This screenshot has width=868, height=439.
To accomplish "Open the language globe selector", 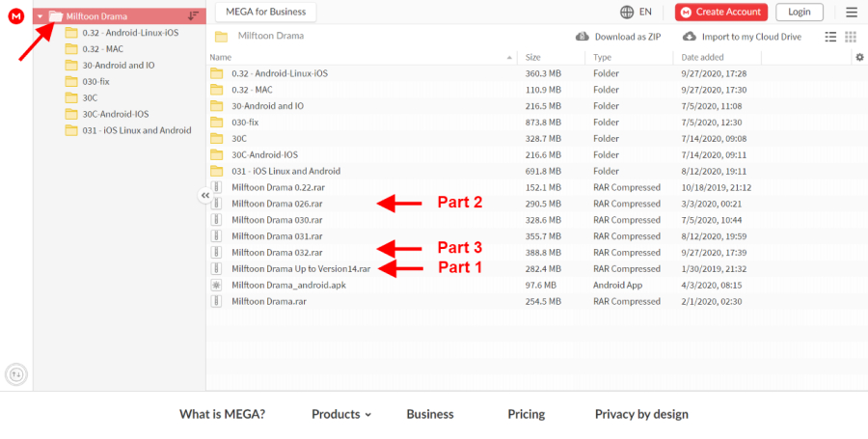I will pos(627,13).
